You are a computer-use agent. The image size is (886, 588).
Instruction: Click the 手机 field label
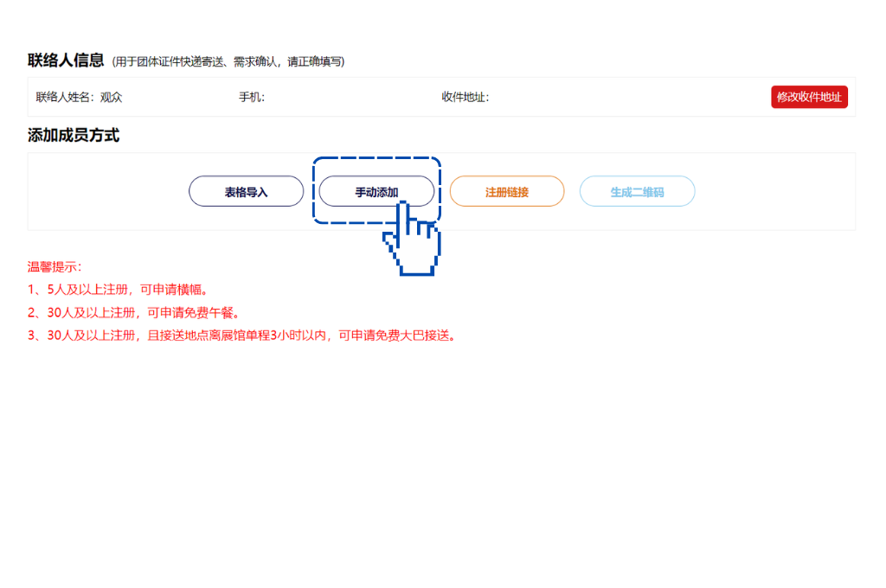(x=251, y=97)
